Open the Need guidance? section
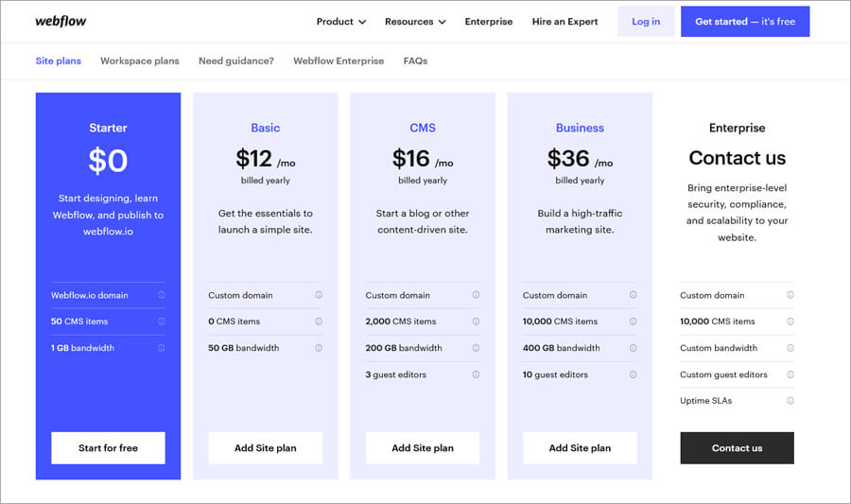This screenshot has height=504, width=851. click(235, 61)
